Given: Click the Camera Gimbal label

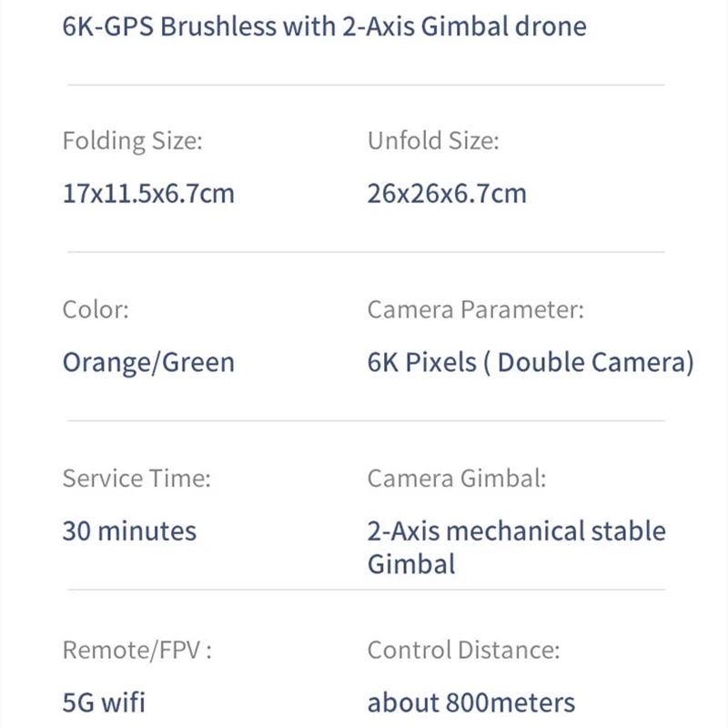Looking at the screenshot, I should pos(457,479).
